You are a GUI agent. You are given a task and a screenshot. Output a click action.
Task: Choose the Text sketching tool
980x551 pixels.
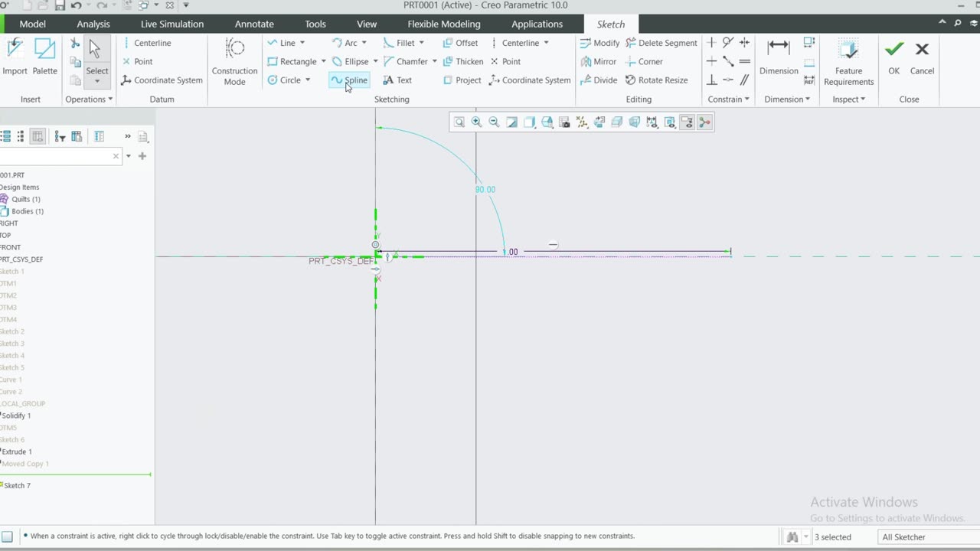(397, 80)
